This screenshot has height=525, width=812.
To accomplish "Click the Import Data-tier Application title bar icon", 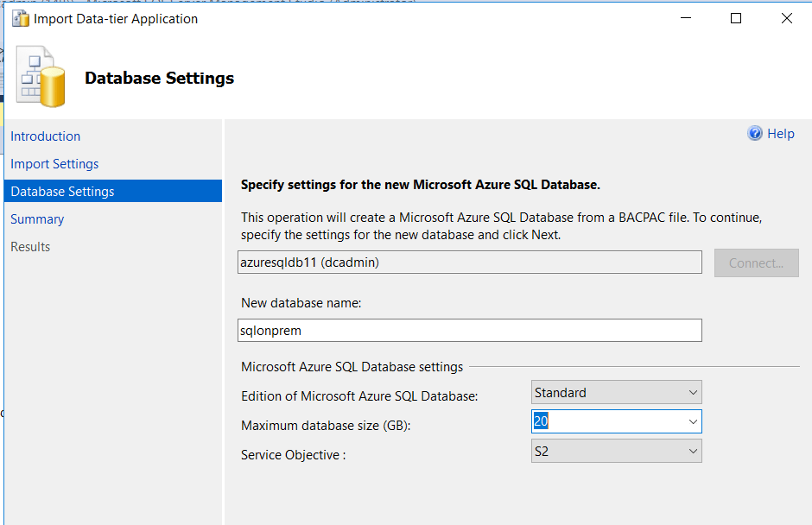I will [20, 18].
